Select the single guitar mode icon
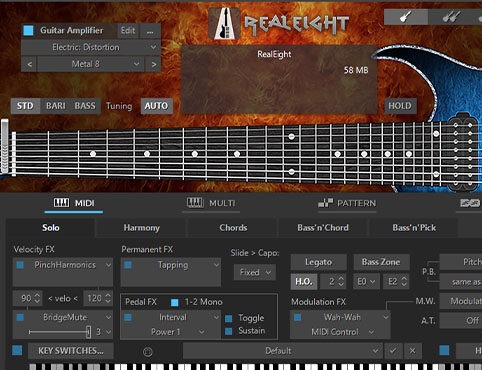This screenshot has width=482, height=370. pos(406,16)
